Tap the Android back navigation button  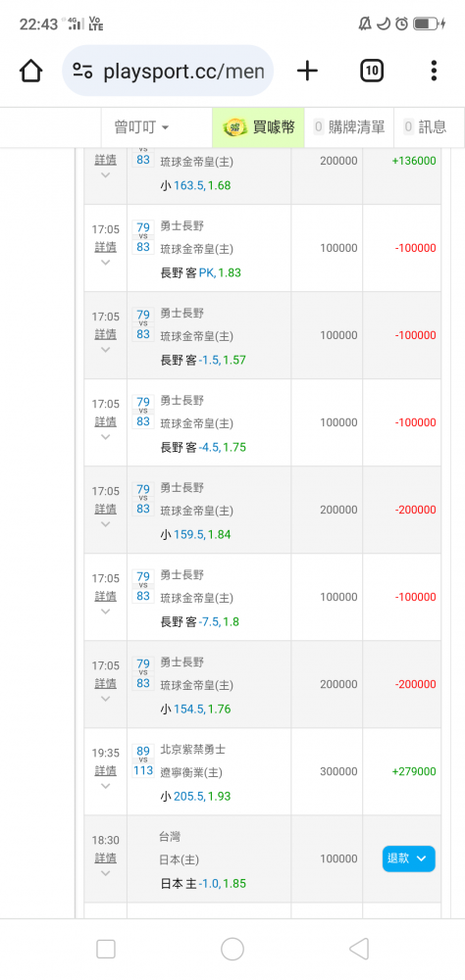tap(359, 950)
